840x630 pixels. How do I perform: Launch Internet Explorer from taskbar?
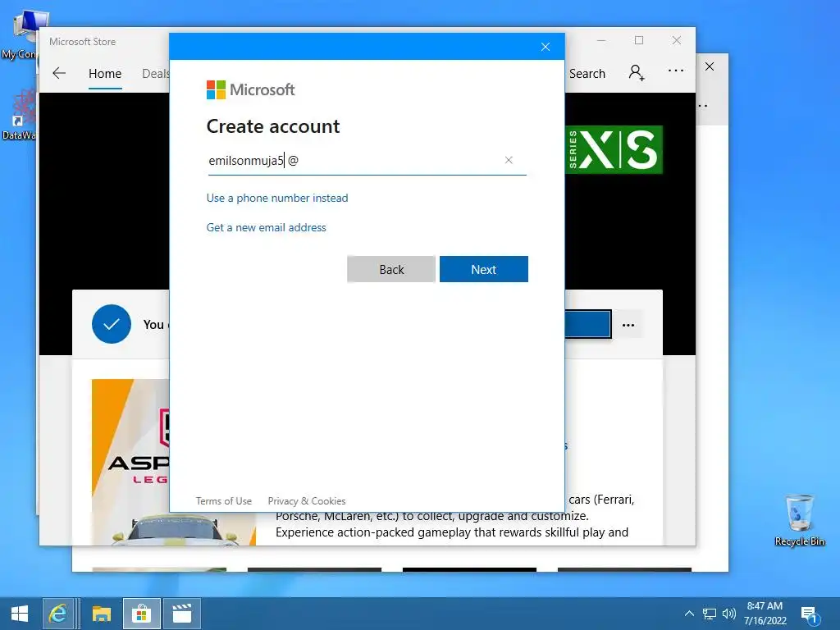point(58,614)
